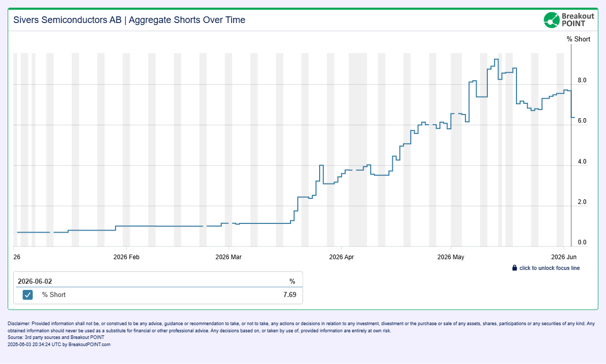Click the 2026 Jun axis label
The width and height of the screenshot is (606, 364).
[564, 257]
